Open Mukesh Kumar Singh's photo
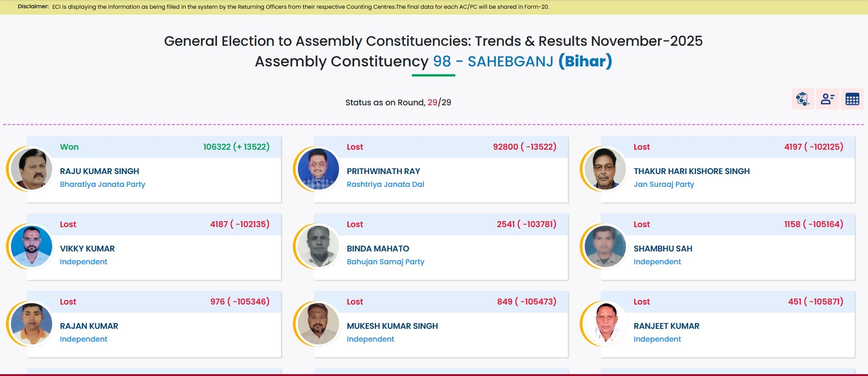The width and height of the screenshot is (868, 376). (318, 324)
